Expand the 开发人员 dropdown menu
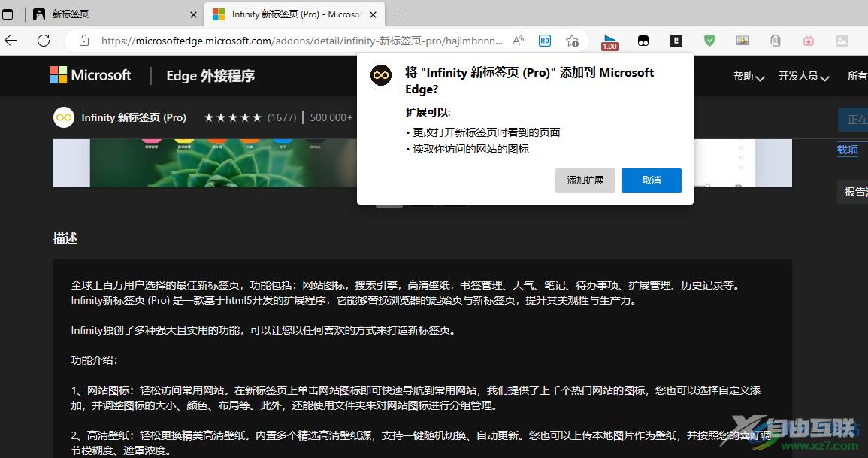868x458 pixels. tap(804, 77)
